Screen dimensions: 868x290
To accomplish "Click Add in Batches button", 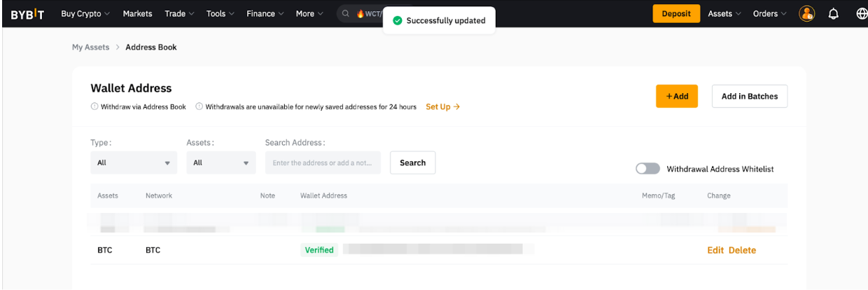I will coord(749,97).
